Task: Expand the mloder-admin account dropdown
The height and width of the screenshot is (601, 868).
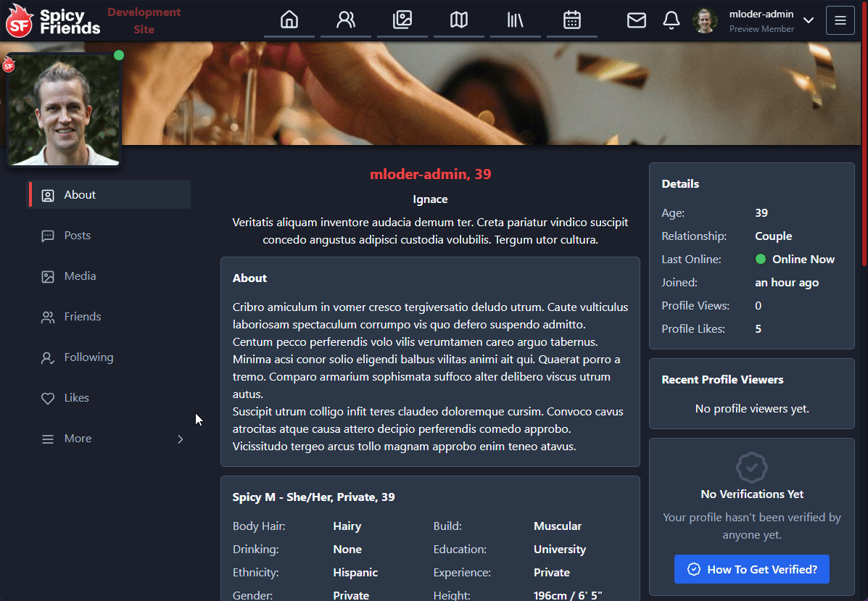Action: click(809, 20)
